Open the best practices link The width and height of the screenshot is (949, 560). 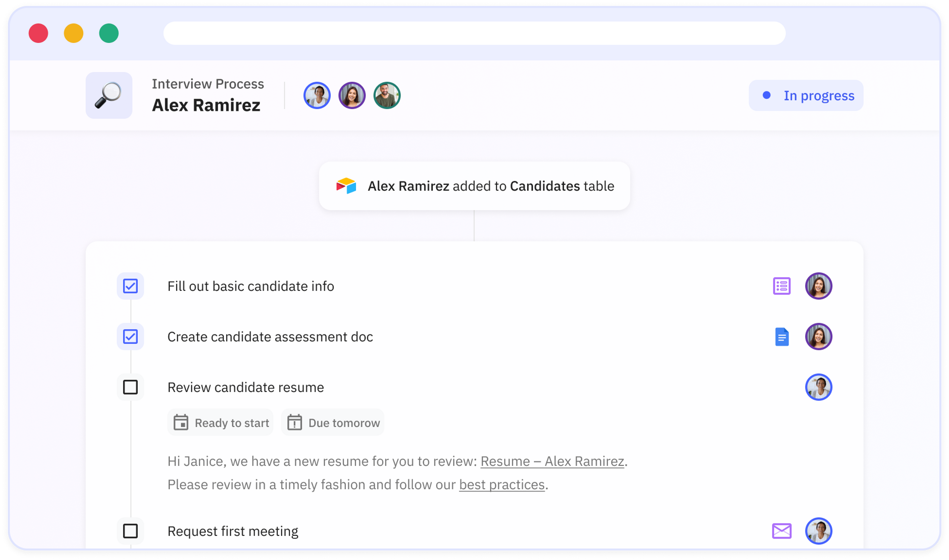pos(501,485)
